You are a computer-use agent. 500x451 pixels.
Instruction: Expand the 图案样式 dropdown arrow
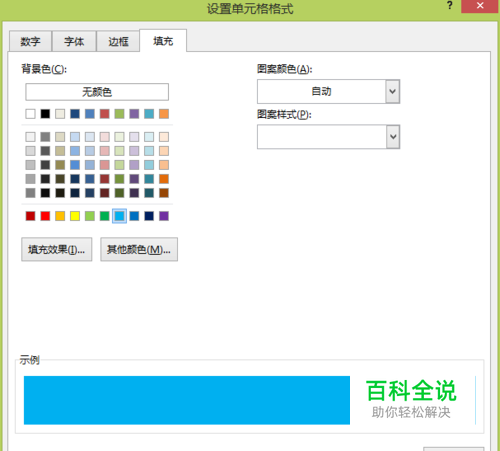tap(393, 137)
